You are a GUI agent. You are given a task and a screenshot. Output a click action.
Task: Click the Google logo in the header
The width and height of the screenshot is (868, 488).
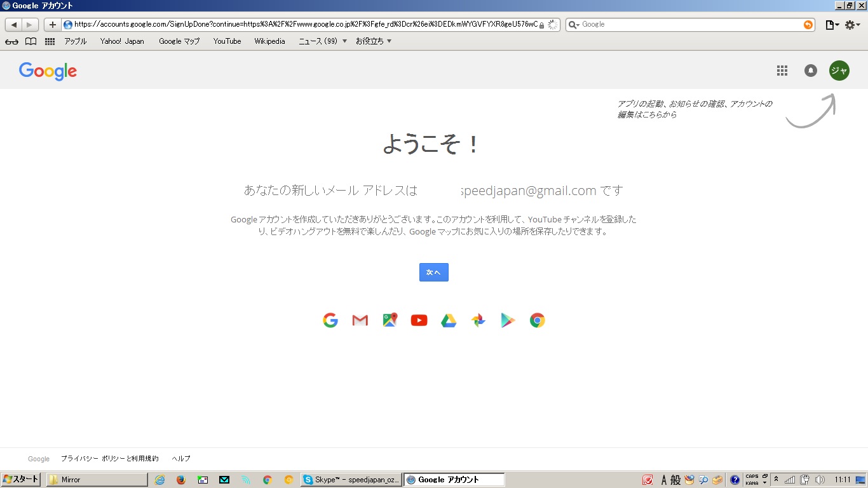48,71
